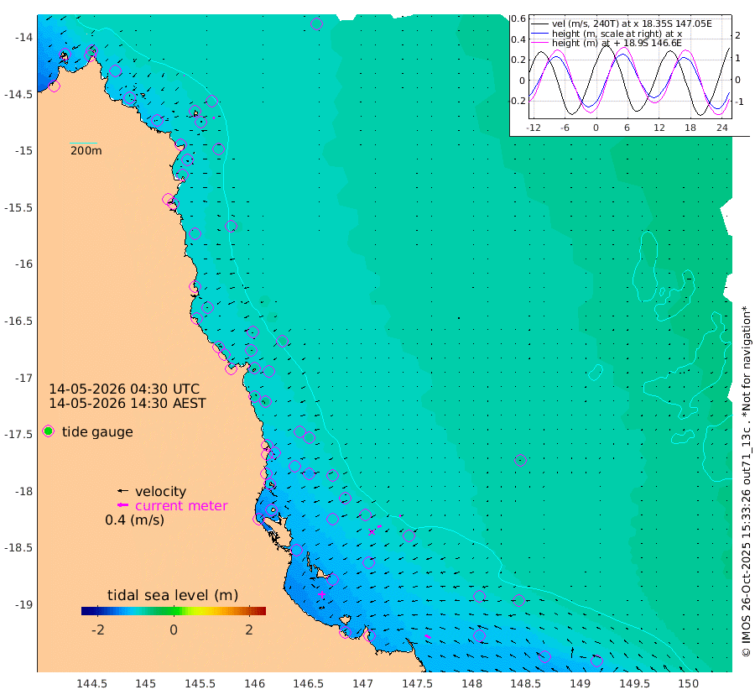
Task: Click the '14-05-2026 04:30 UTC' timestamp
Action: tap(124, 389)
